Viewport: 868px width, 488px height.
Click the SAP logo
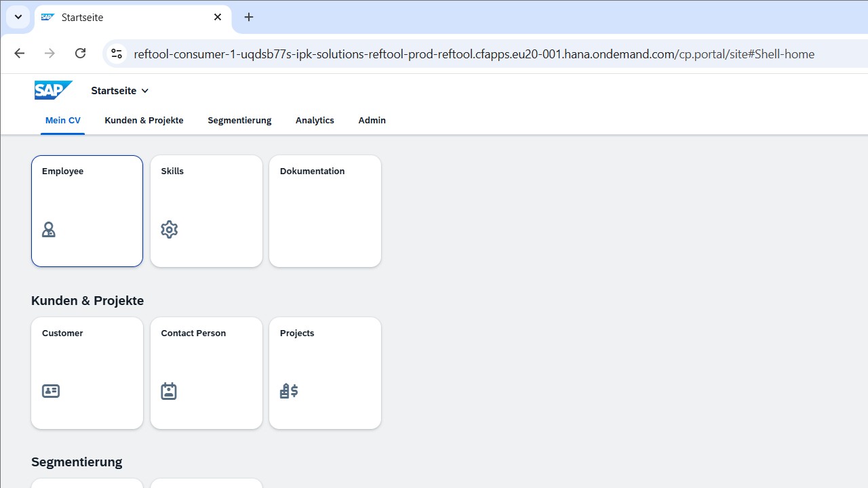point(53,90)
